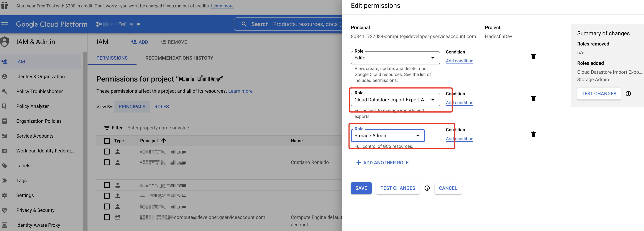644x231 pixels.
Task: Open Service Accounts in the sidebar
Action: click(x=35, y=136)
